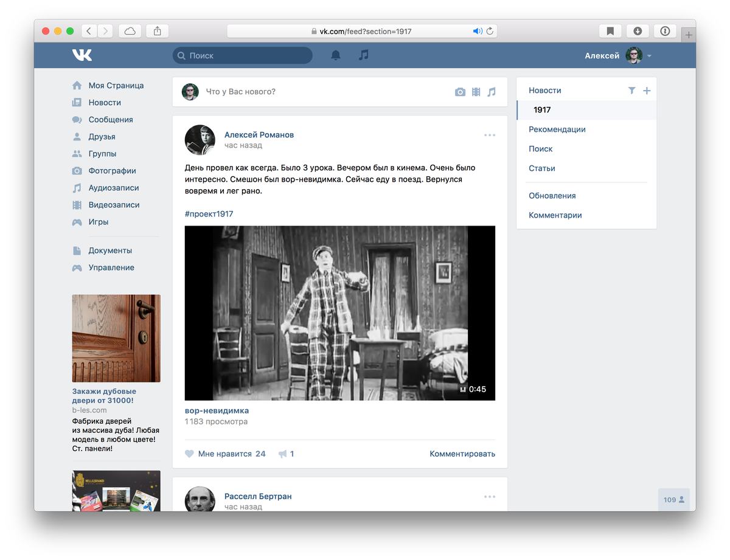Viewport: 730px width, 560px height.
Task: Click the Safari share icon
Action: coord(158,31)
